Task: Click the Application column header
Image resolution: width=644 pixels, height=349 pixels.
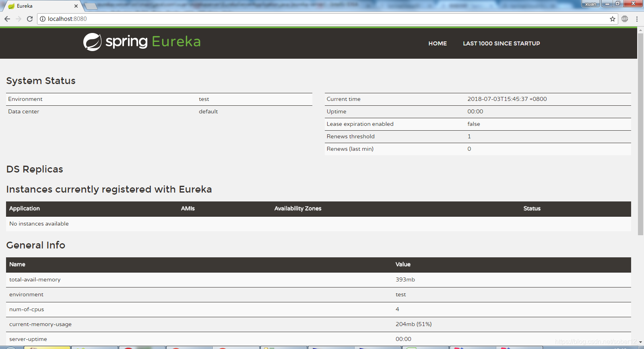Action: [25, 208]
